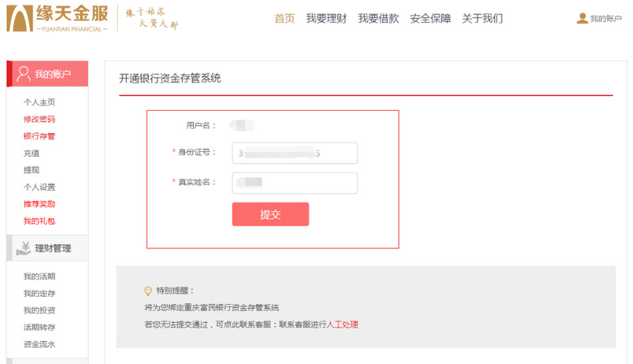Go to 我要借款 in top navigation
The height and width of the screenshot is (364, 633).
tap(378, 18)
